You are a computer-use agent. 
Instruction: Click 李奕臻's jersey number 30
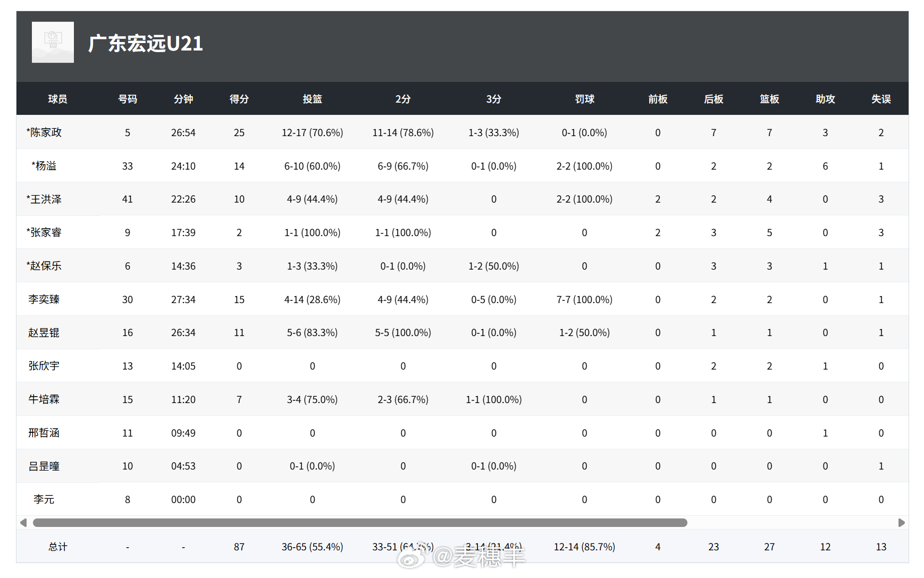pos(128,299)
